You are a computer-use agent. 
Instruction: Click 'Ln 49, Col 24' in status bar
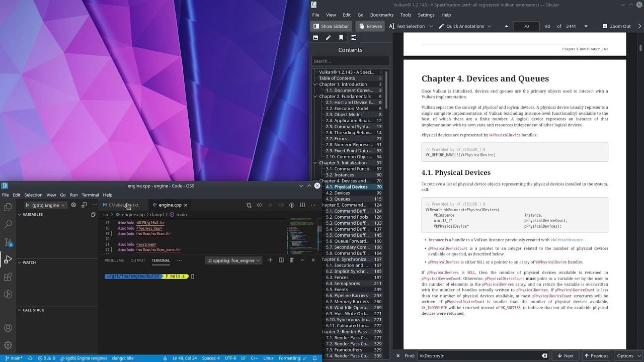[185, 358]
